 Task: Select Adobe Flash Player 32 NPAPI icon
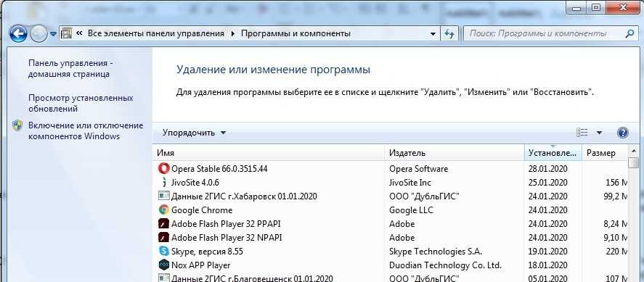163,237
